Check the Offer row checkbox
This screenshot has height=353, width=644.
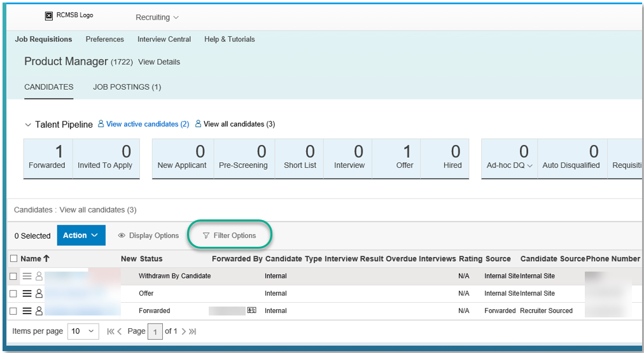pos(13,293)
